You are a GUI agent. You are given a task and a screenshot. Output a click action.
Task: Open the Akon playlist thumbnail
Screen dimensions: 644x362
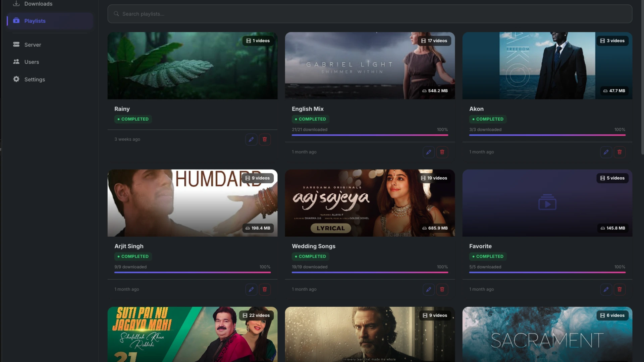(x=547, y=66)
